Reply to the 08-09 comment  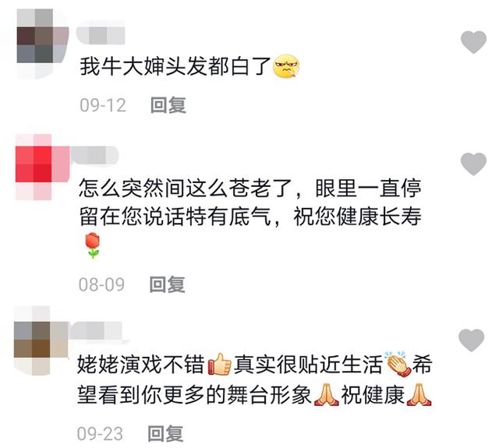pos(168,284)
